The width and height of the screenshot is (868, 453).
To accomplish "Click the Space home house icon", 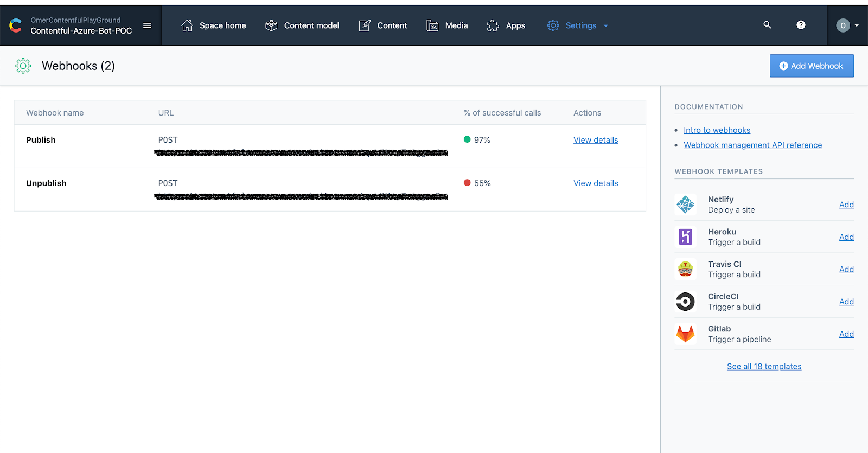I will tap(187, 25).
